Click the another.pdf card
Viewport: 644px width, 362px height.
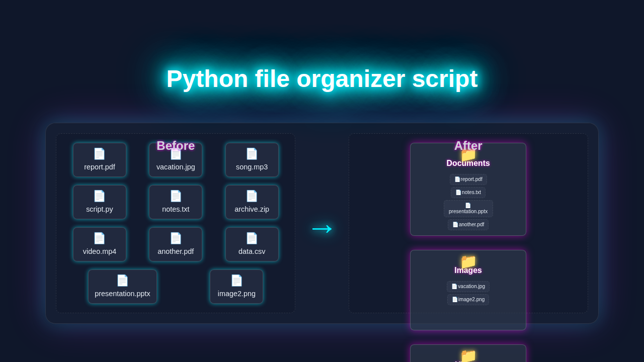(175, 244)
